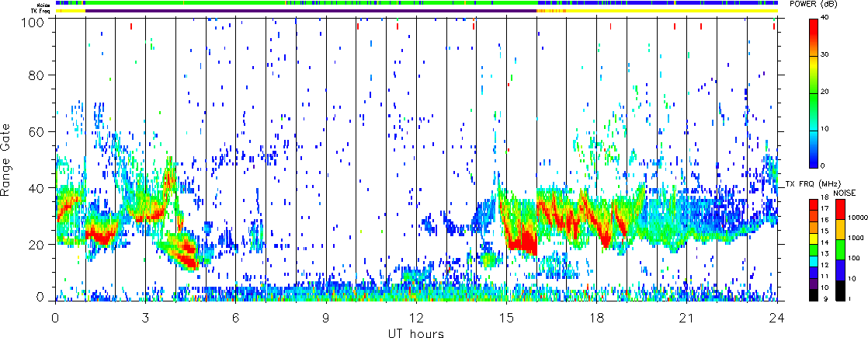Click x-axis tick label "24"
Viewport: 868px width, 338px height.
[x=777, y=318]
